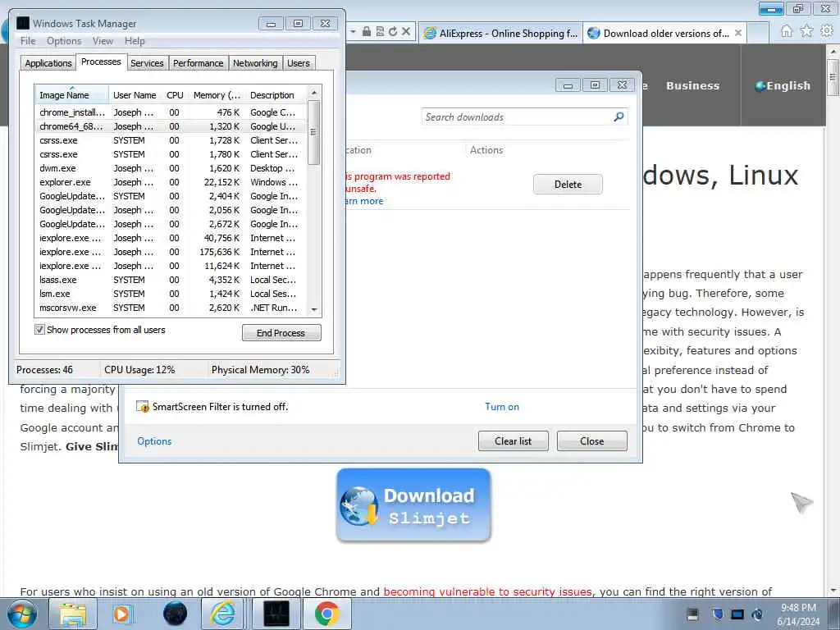Toggle Show processes from all users
The height and width of the screenshot is (630, 840).
click(39, 330)
